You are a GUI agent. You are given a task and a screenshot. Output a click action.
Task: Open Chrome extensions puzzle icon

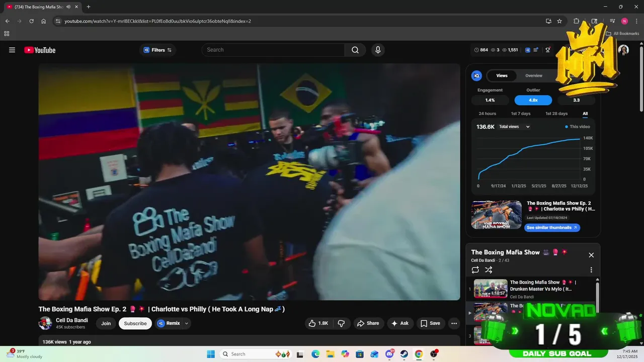click(577, 21)
